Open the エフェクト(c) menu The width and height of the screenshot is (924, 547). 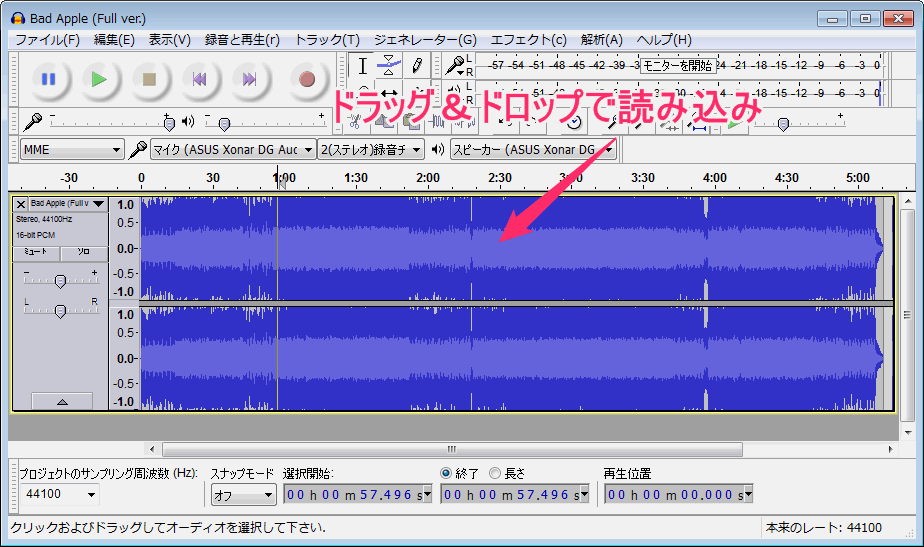pyautogui.click(x=529, y=39)
